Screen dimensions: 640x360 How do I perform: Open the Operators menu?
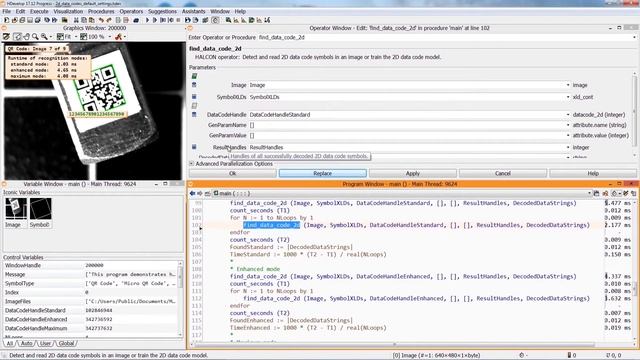[x=131, y=11]
